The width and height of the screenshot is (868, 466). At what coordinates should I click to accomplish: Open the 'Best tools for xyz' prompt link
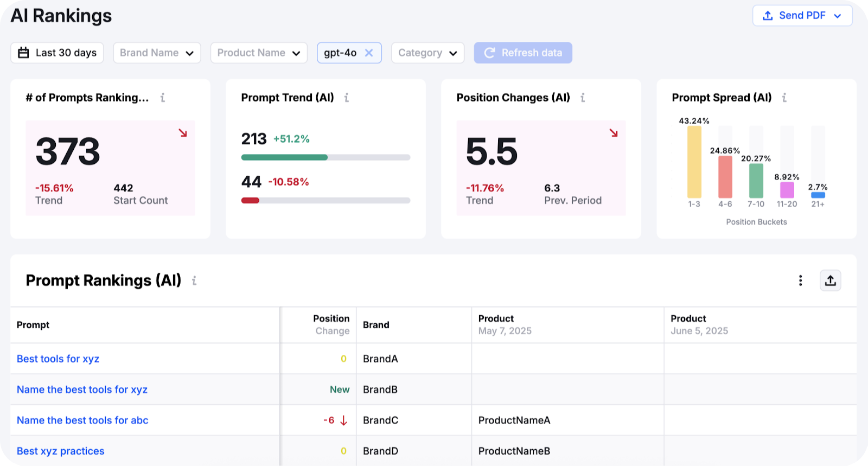click(x=58, y=359)
